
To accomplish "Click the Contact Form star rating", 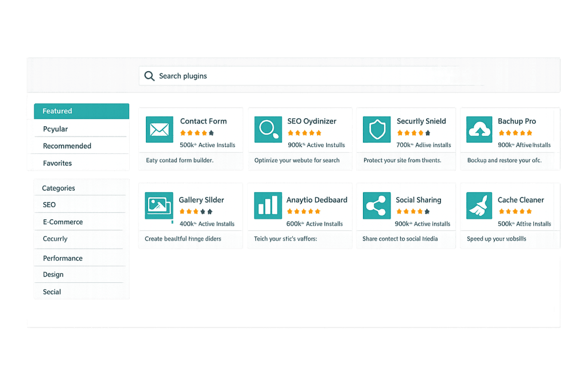I will (x=197, y=133).
